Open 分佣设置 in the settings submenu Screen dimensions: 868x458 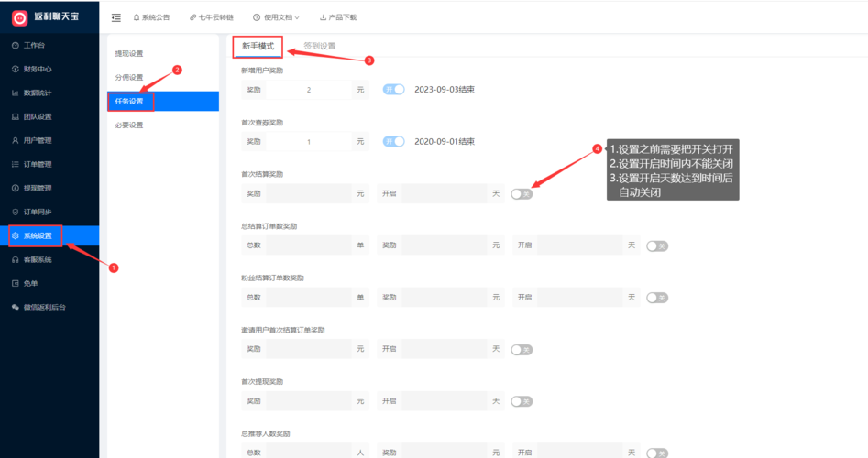[x=129, y=78]
